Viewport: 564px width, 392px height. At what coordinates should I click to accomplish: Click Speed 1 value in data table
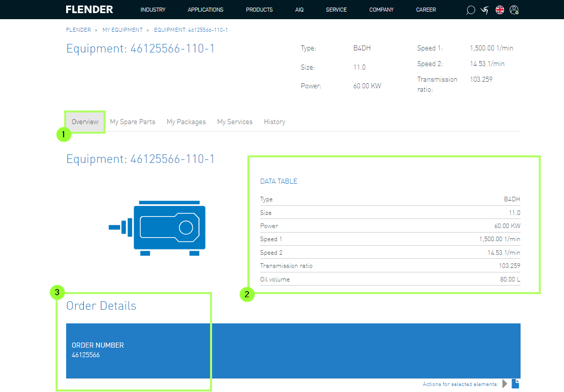(x=499, y=239)
